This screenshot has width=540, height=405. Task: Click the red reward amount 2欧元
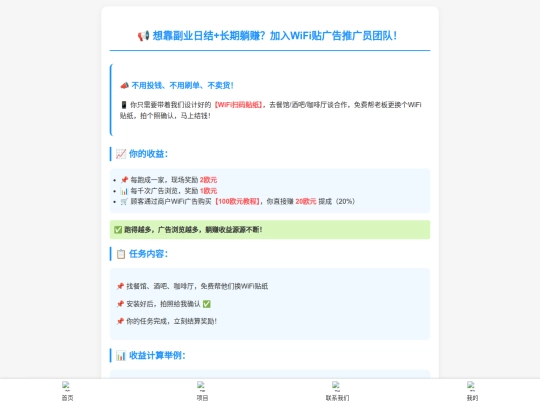(208, 180)
